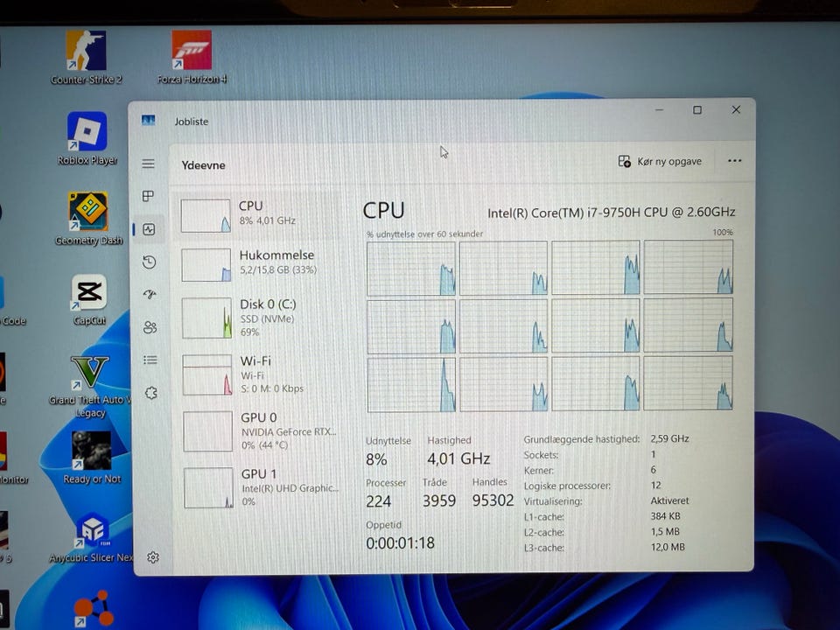Open Grand Theft Auto V Legacy shortcut
Image resolution: width=840 pixels, height=630 pixels.
90,387
